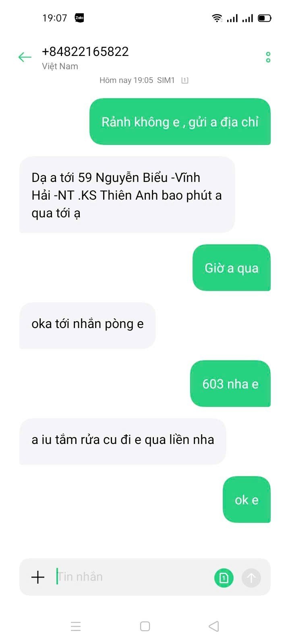Tap the small SIM icon next to SIM1

click(185, 80)
